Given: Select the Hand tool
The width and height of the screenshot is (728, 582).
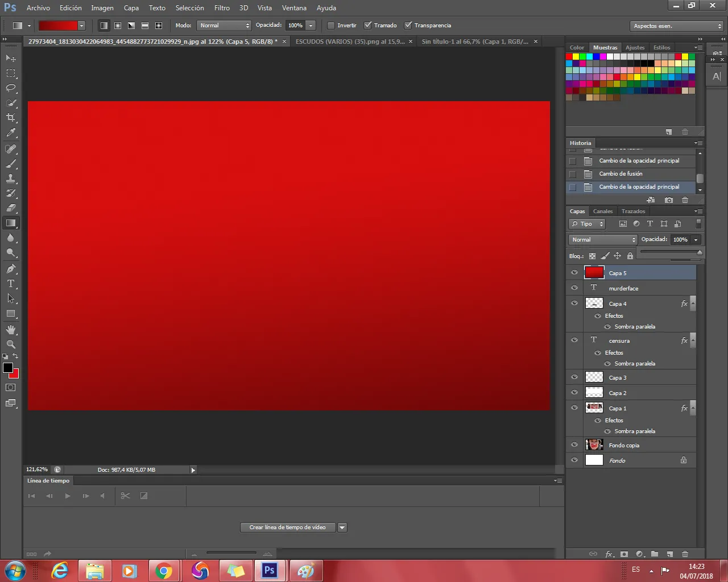Looking at the screenshot, I should coord(11,330).
